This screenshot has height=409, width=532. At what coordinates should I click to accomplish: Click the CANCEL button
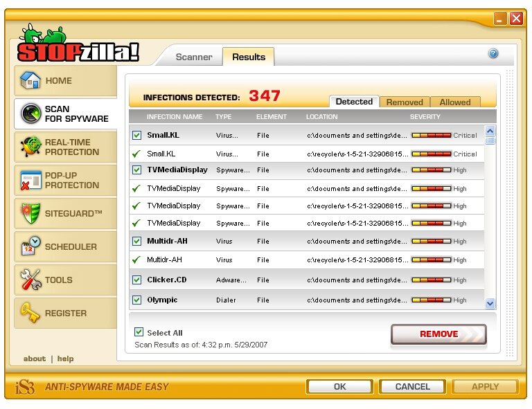(413, 387)
